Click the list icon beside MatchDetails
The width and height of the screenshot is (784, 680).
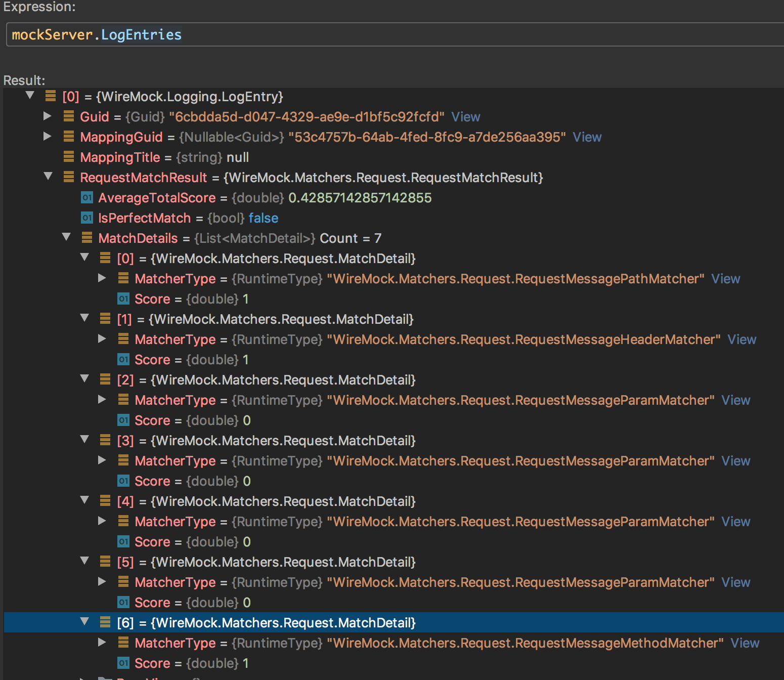(87, 238)
